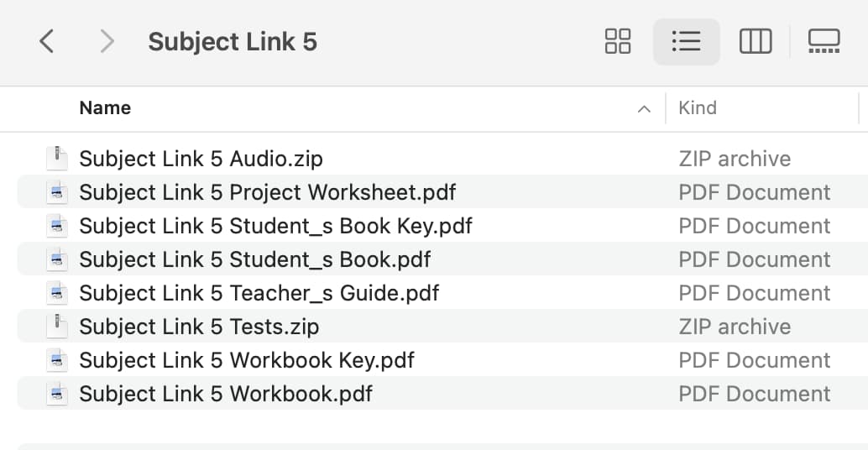Select the list view button
The width and height of the screenshot is (868, 450).
[687, 41]
